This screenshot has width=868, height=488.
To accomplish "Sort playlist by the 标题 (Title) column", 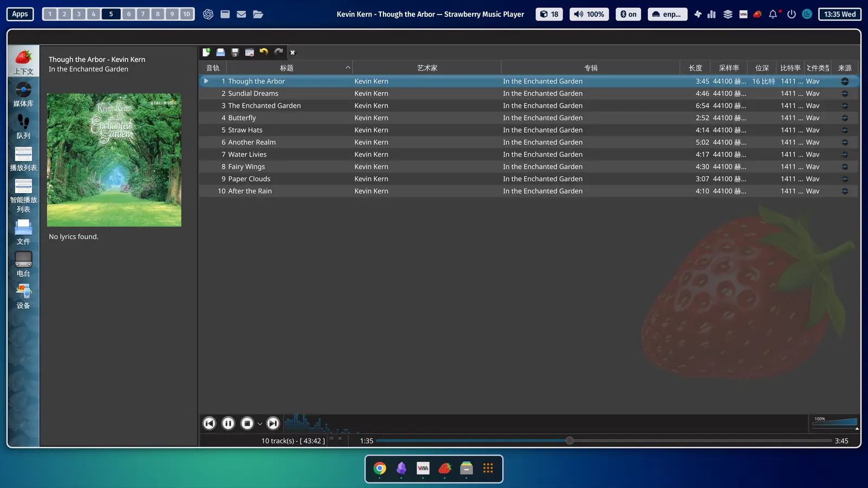I will tap(289, 68).
